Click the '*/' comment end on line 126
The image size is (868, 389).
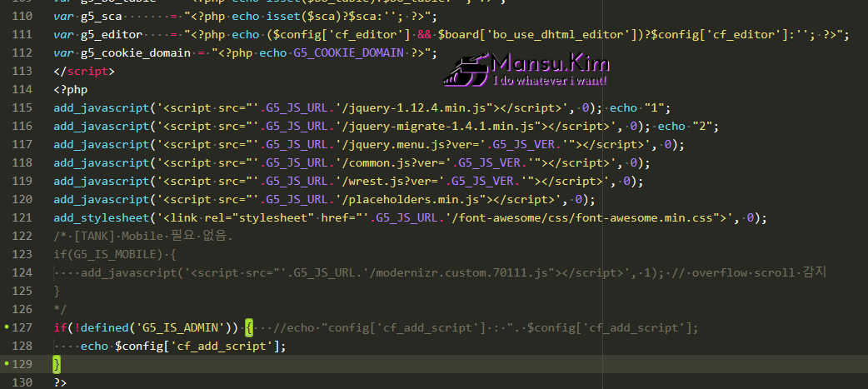click(60, 309)
